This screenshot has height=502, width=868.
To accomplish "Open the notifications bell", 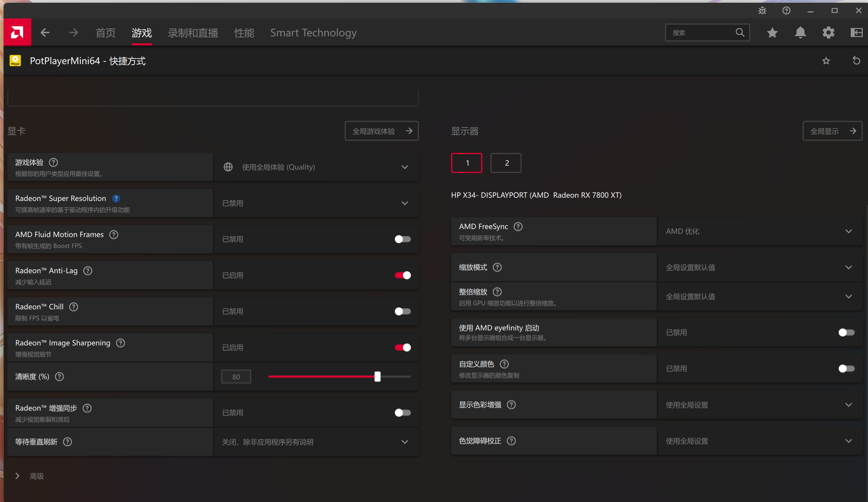I will pos(800,33).
